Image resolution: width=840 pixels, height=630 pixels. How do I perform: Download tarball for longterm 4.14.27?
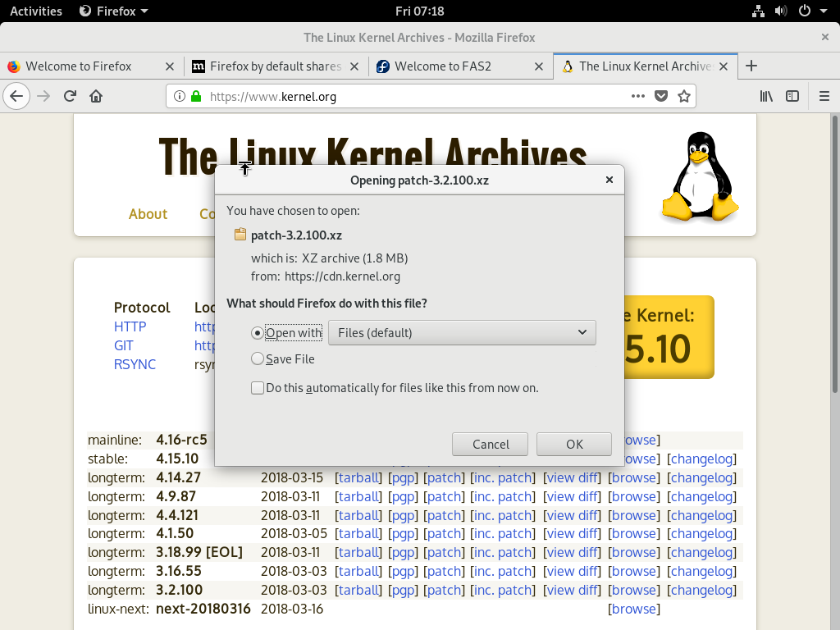(x=358, y=478)
